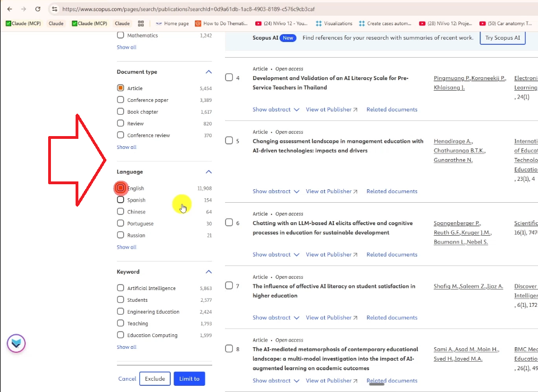The height and width of the screenshot is (392, 538).
Task: Check Artificial Intelligence keyword filter
Action: click(120, 288)
